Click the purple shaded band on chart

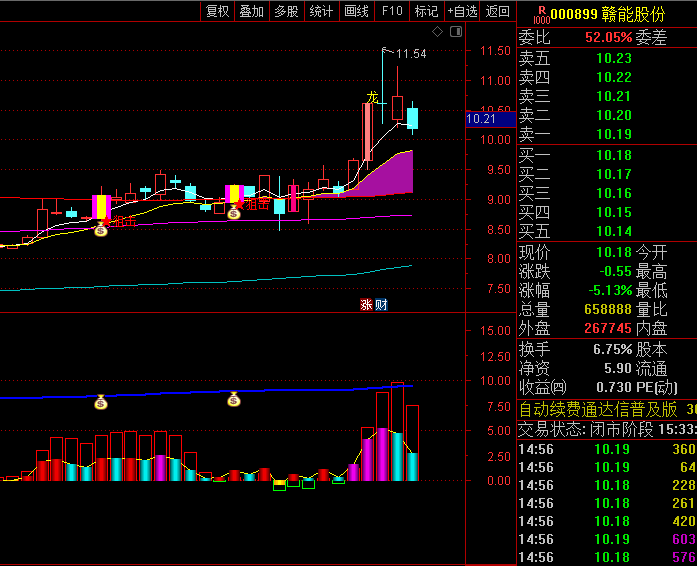coord(391,178)
